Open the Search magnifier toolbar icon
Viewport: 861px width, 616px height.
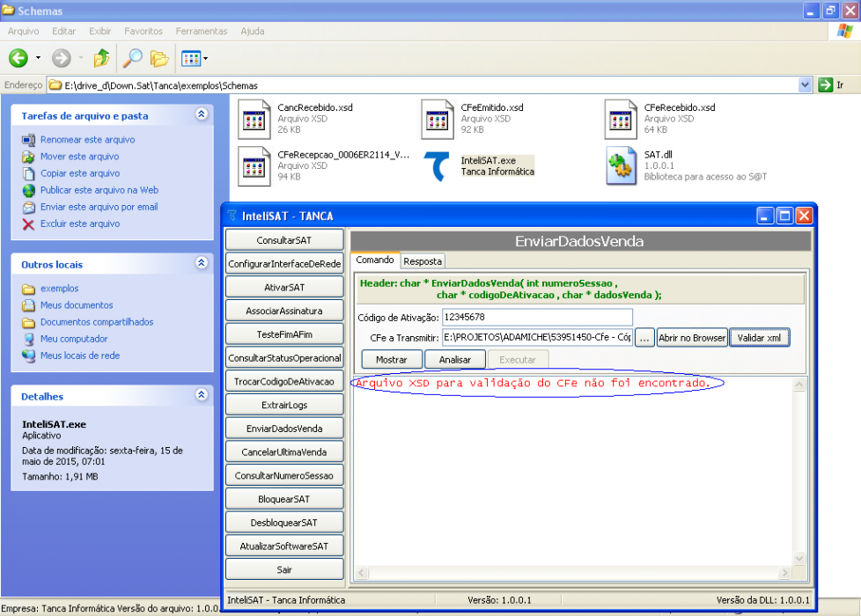coord(132,58)
